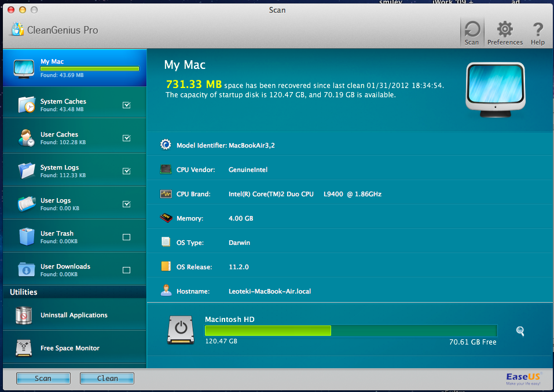Uncheck the System Caches checkbox
This screenshot has width=554, height=392.
127,105
